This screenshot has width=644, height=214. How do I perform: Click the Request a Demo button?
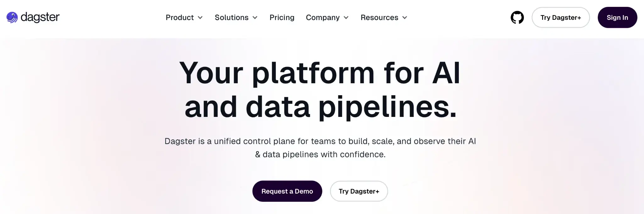[287, 191]
